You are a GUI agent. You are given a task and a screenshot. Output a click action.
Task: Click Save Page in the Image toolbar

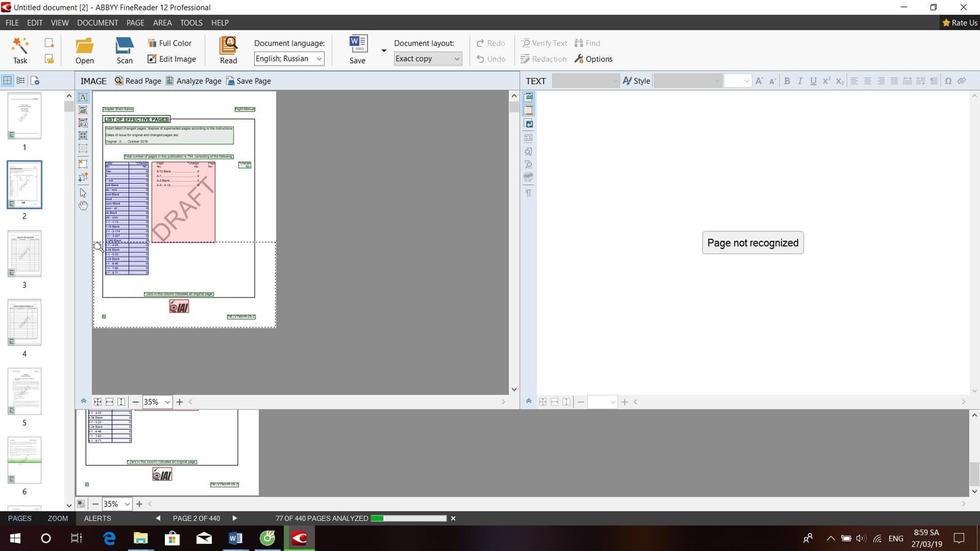click(249, 81)
